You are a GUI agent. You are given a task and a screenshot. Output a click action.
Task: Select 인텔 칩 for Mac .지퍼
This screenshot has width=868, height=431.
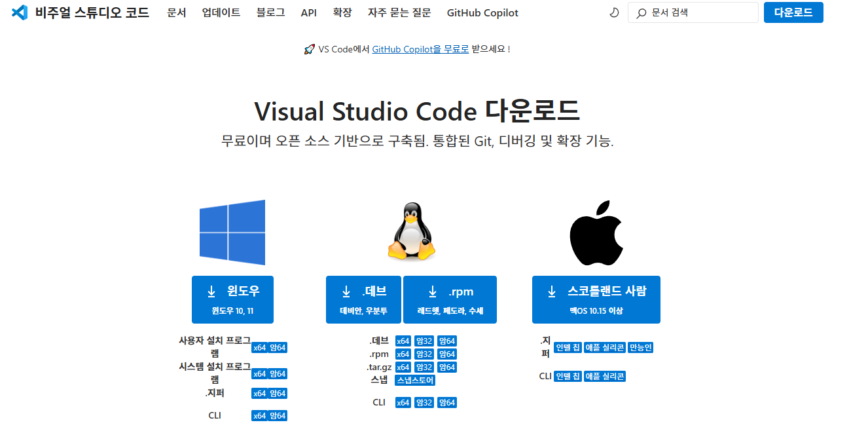pos(568,347)
